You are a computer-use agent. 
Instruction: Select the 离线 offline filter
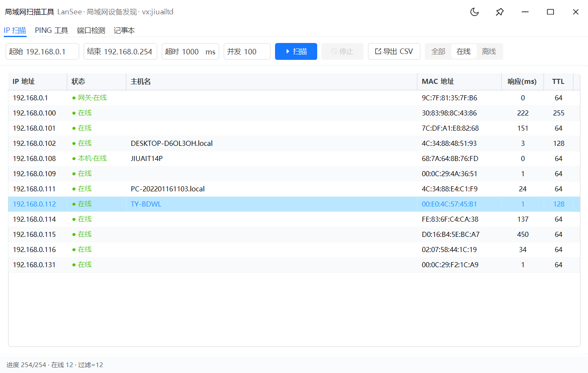pos(489,51)
